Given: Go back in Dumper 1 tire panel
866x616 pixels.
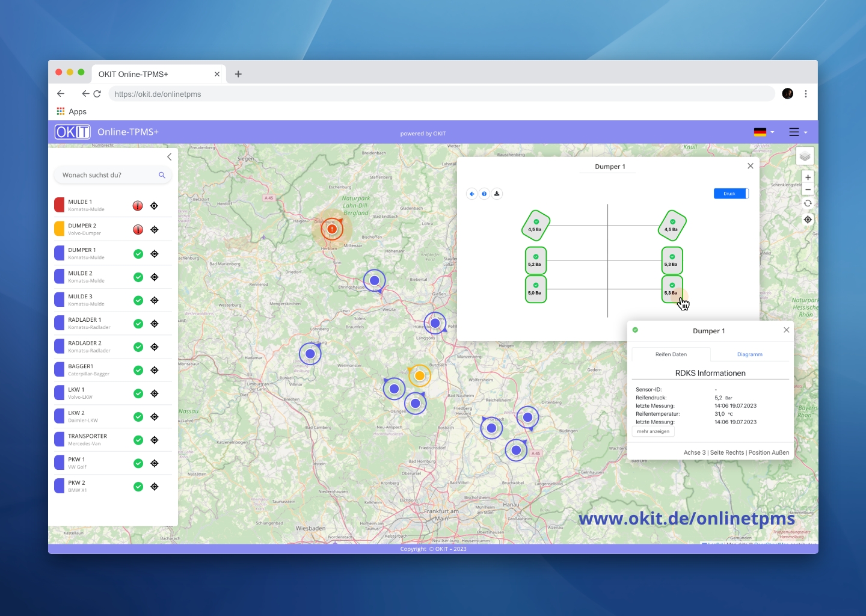Looking at the screenshot, I should pyautogui.click(x=472, y=194).
